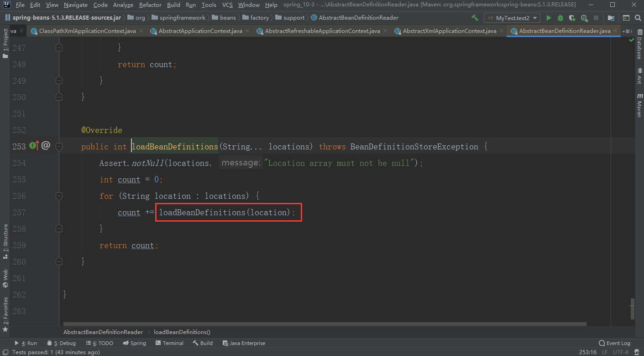Screen dimensions: 644x356
Task: Close the AbstractRefreshableApplicationContext.java tab
Action: tap(385, 31)
